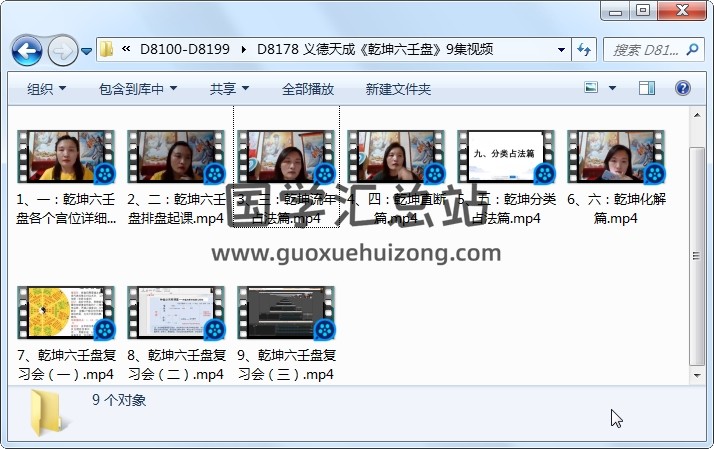714x449 pixels.
Task: Expand hidden path levels via double chevron
Action: tap(126, 49)
